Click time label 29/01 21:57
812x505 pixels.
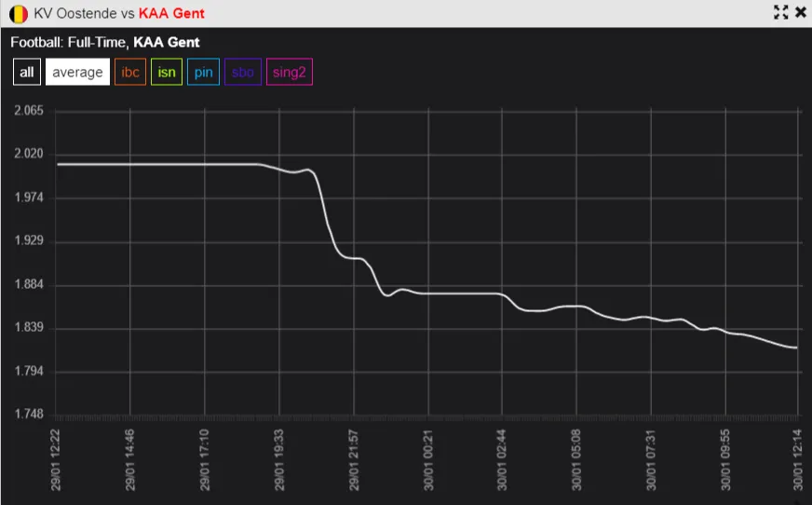tap(354, 460)
